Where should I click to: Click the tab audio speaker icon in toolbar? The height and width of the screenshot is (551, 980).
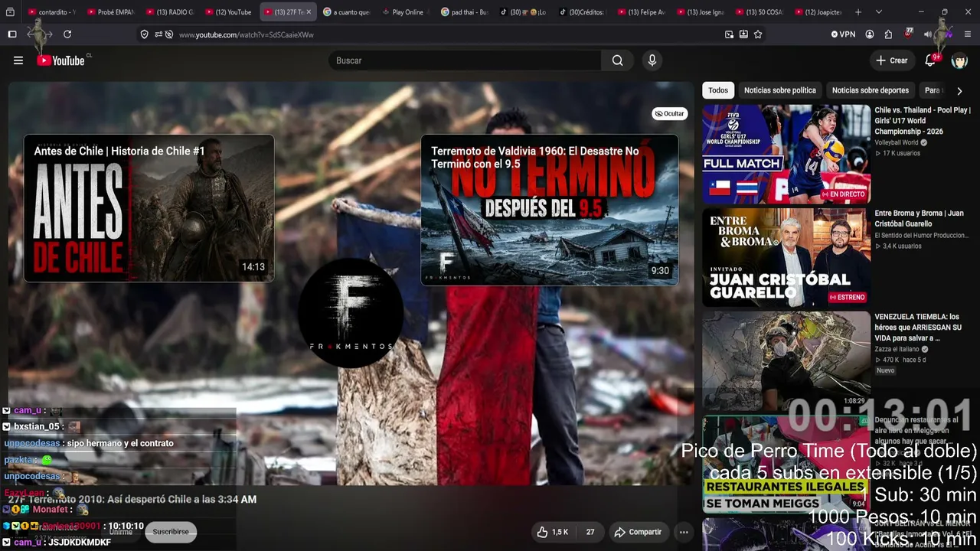[x=928, y=34]
